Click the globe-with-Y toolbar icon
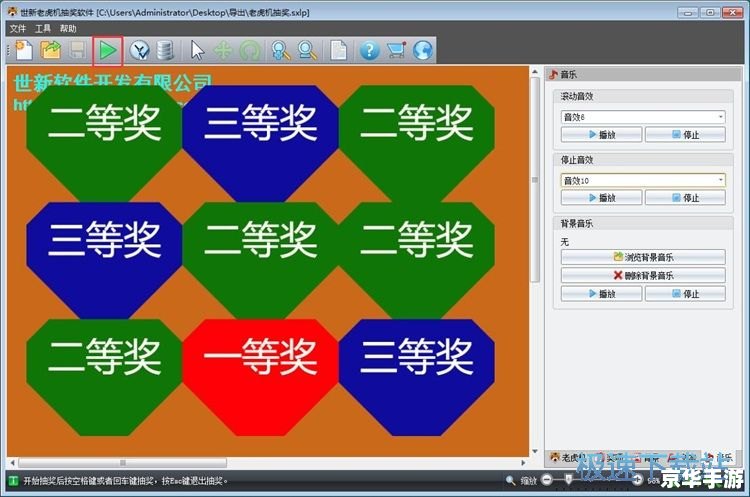 click(139, 50)
